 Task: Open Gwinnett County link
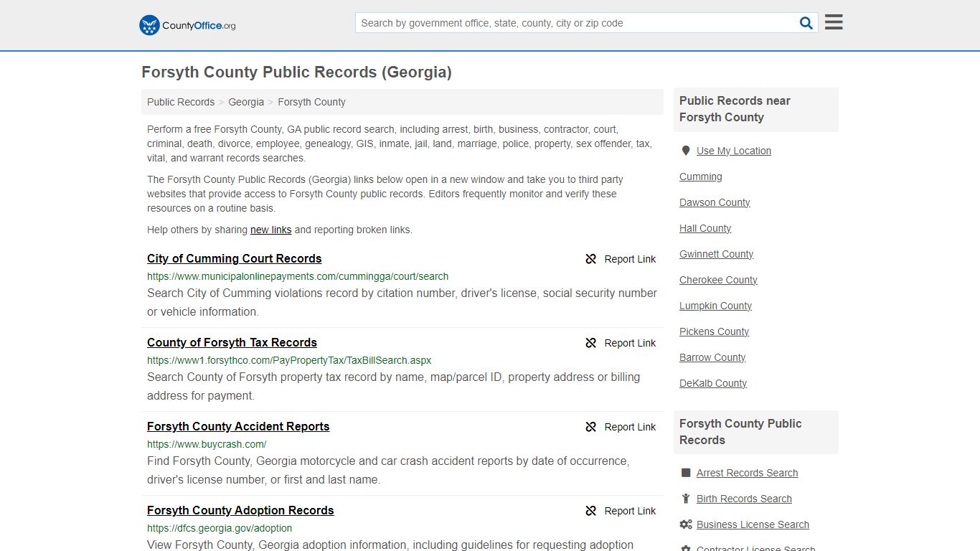tap(716, 254)
